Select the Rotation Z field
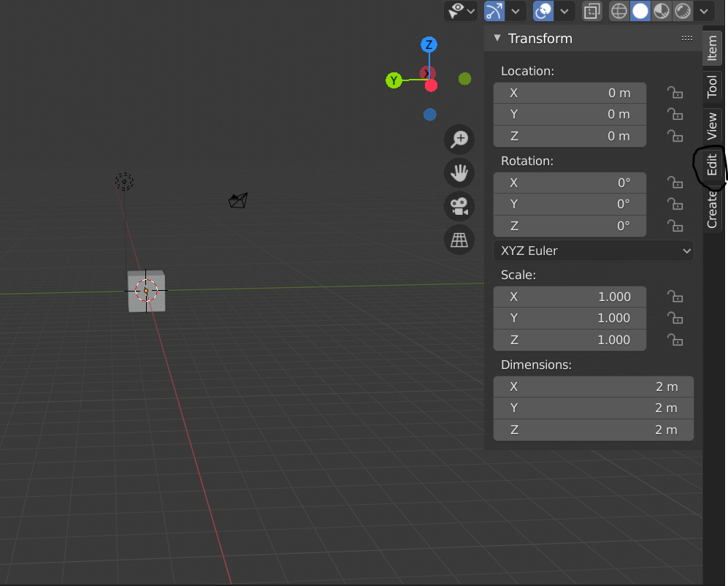This screenshot has width=728, height=586. tap(570, 226)
